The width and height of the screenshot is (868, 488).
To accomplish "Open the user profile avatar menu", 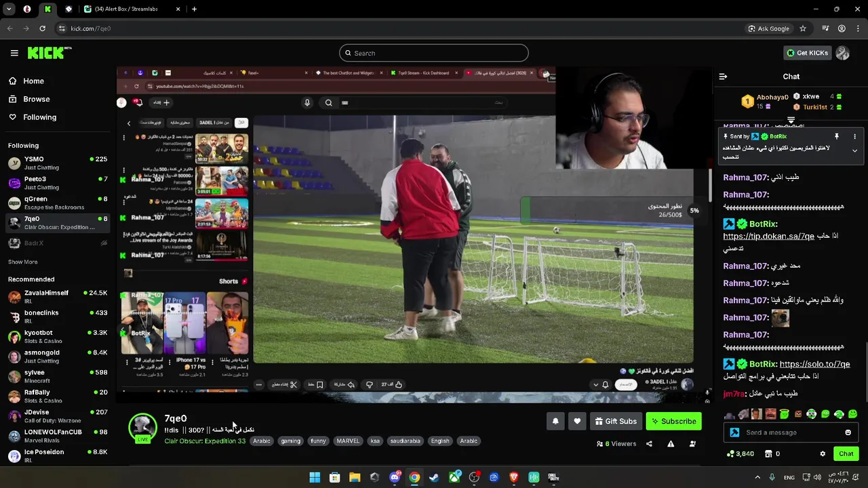I will point(842,53).
